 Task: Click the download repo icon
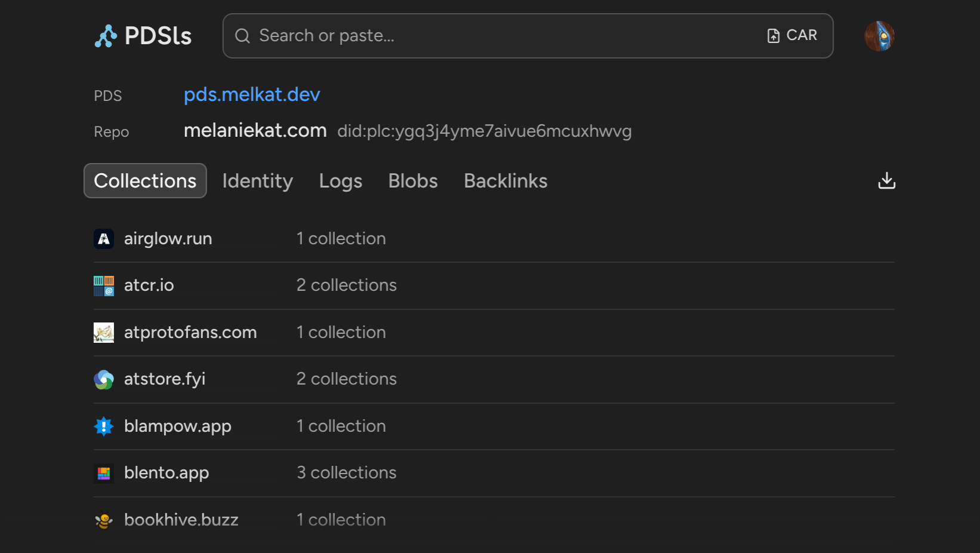click(887, 180)
